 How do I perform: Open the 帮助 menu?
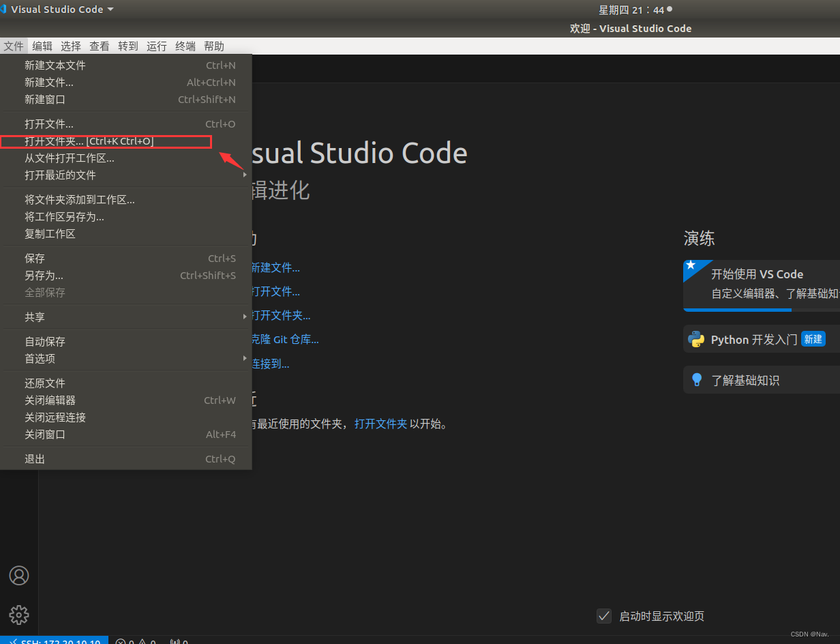click(214, 46)
